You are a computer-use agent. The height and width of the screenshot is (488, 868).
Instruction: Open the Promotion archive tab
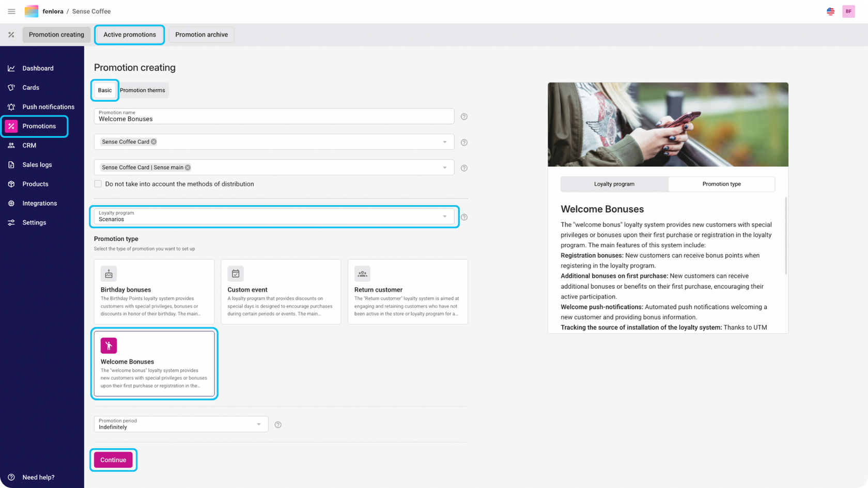(202, 35)
